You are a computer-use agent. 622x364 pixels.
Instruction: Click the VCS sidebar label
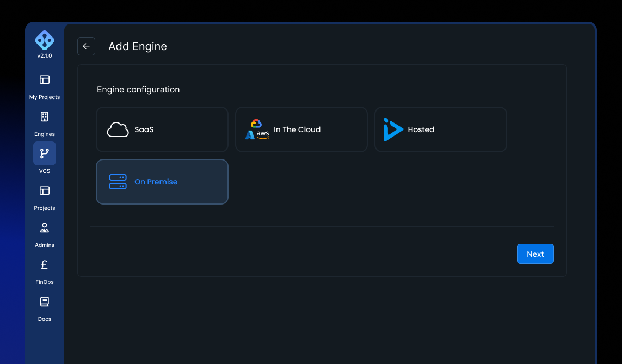point(45,171)
